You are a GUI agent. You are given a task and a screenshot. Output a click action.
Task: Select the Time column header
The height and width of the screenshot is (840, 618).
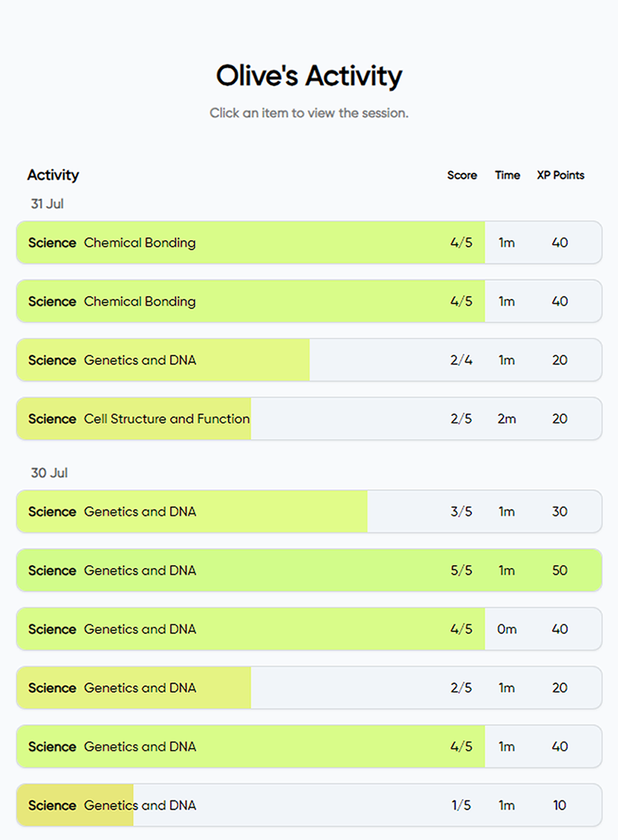(x=508, y=175)
